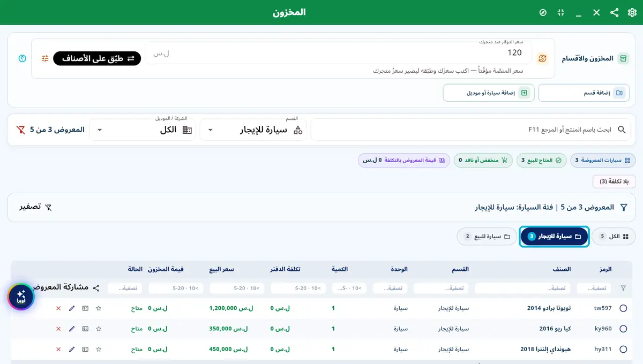Viewport: 643px width, 364px height.
Task: Click the search magnifier icon
Action: pos(622,130)
